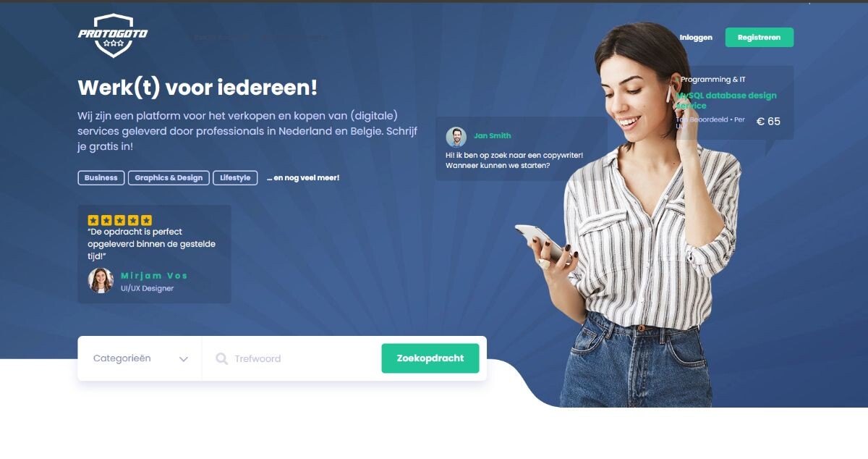Click the Mirjam Vos name link

point(154,276)
